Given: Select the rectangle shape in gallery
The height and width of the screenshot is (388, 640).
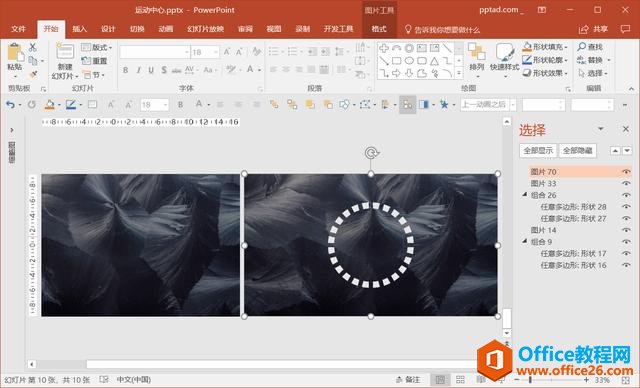Looking at the screenshot, I should 396,61.
